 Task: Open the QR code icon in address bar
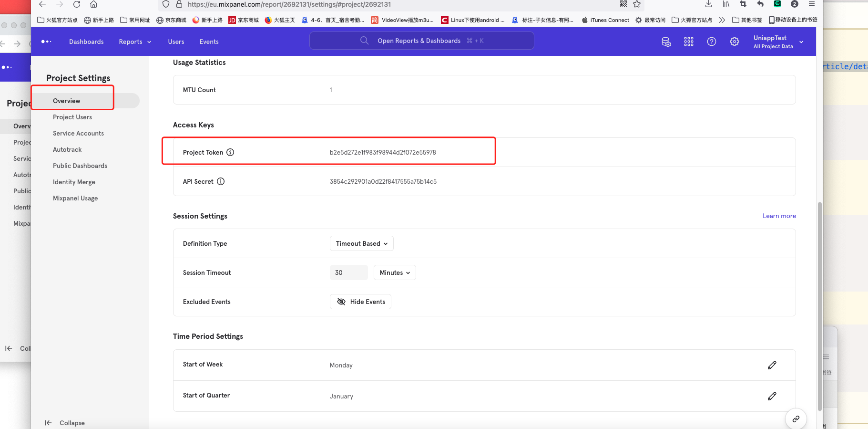623,4
